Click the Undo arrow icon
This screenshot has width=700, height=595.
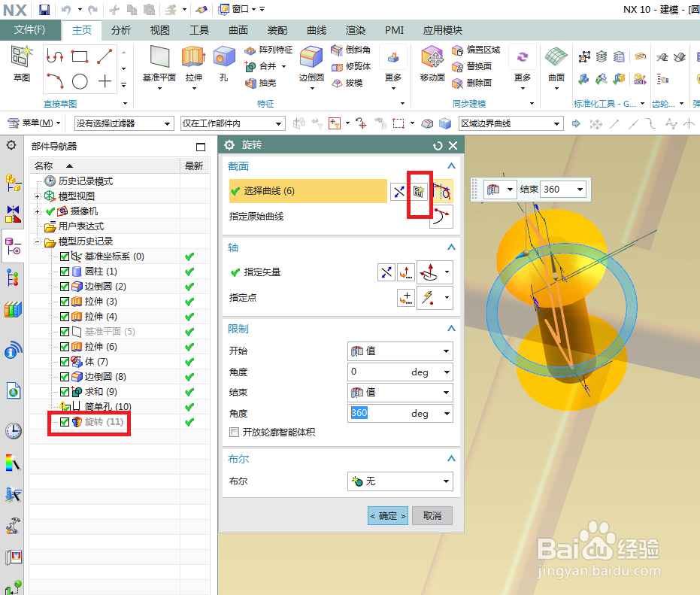(66, 9)
